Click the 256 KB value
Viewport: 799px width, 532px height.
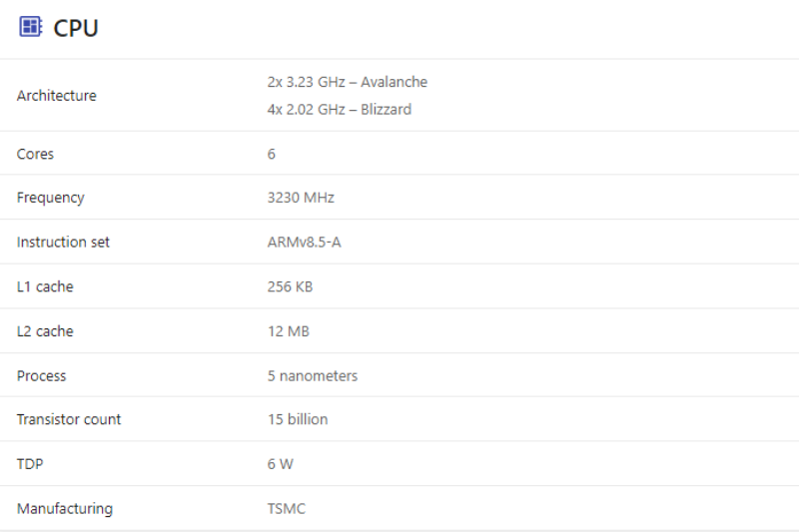tap(290, 286)
